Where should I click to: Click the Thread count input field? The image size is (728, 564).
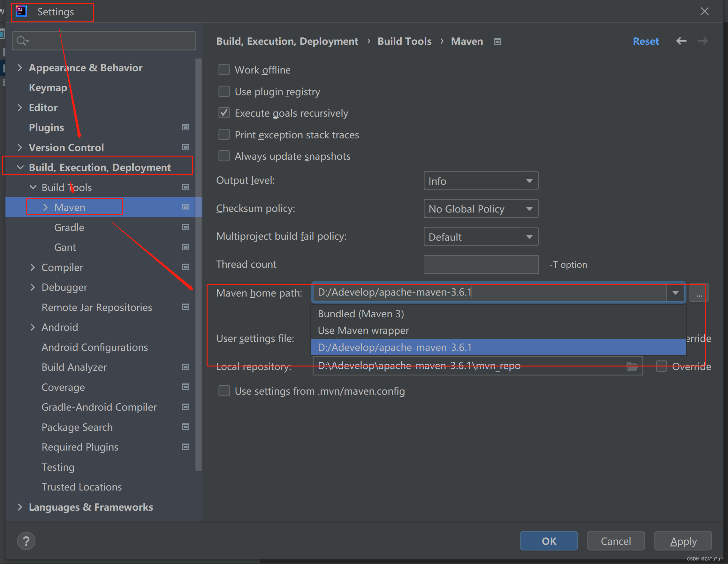click(480, 265)
